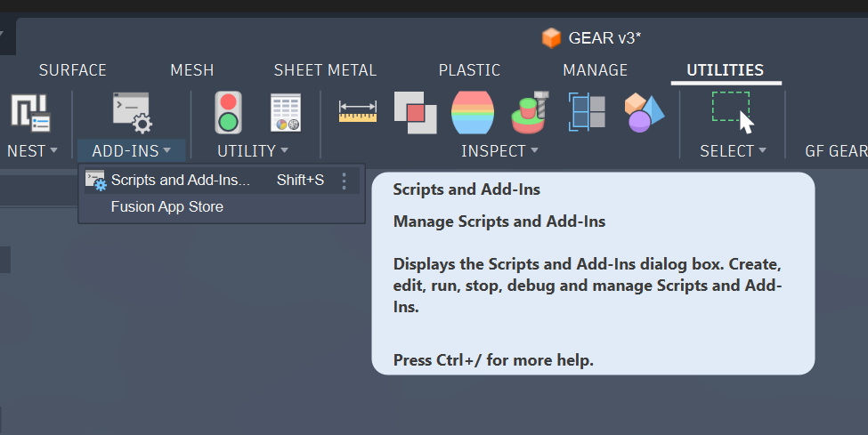Viewport: 868px width, 435px height.
Task: Switch to the MESH tab
Action: tap(192, 70)
